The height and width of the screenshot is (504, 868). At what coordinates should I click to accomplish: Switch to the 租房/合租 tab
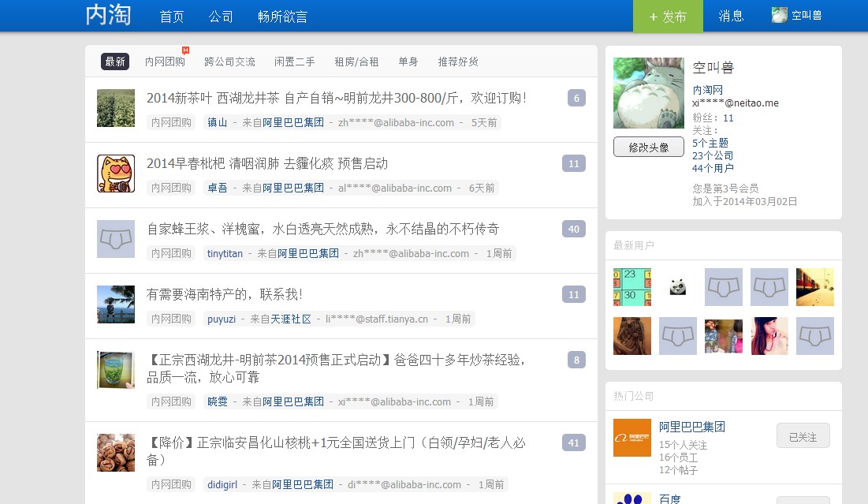click(x=356, y=62)
